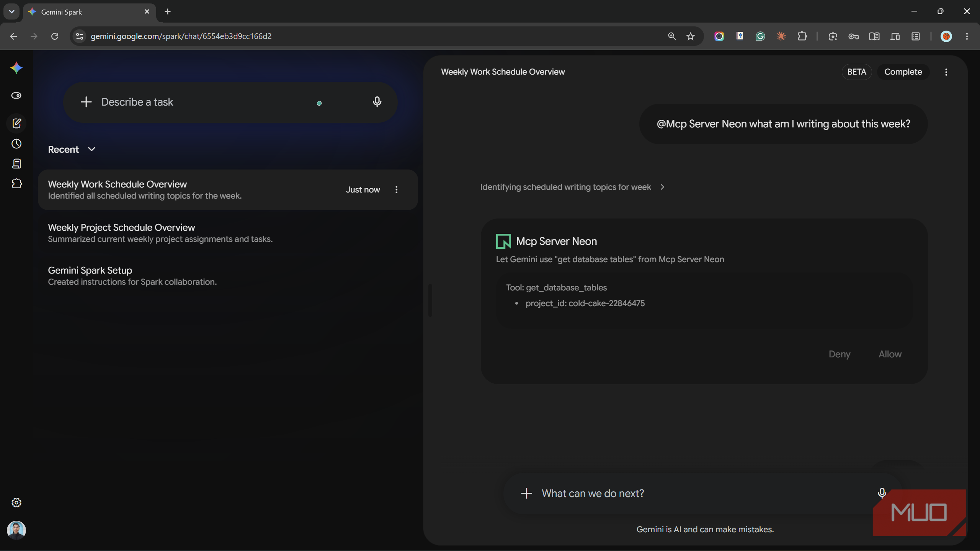Click the plus icon beside What can we do next
The image size is (980, 551).
pos(527,493)
